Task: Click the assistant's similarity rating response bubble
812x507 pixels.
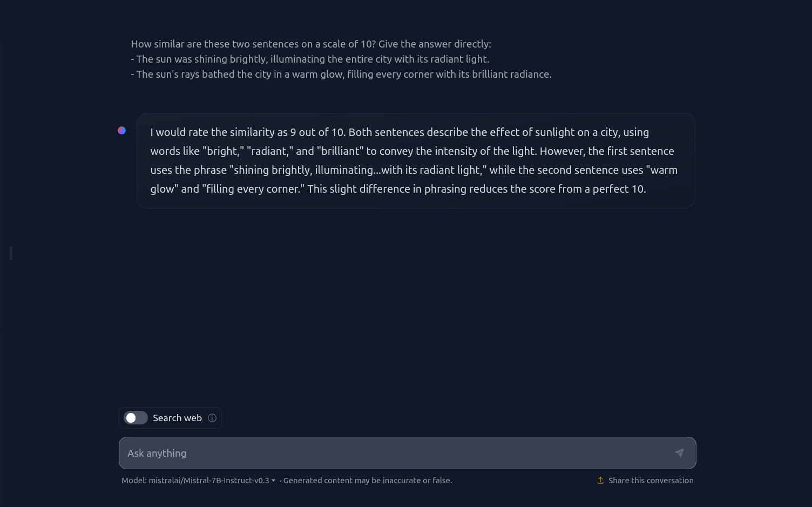Action: click(416, 160)
